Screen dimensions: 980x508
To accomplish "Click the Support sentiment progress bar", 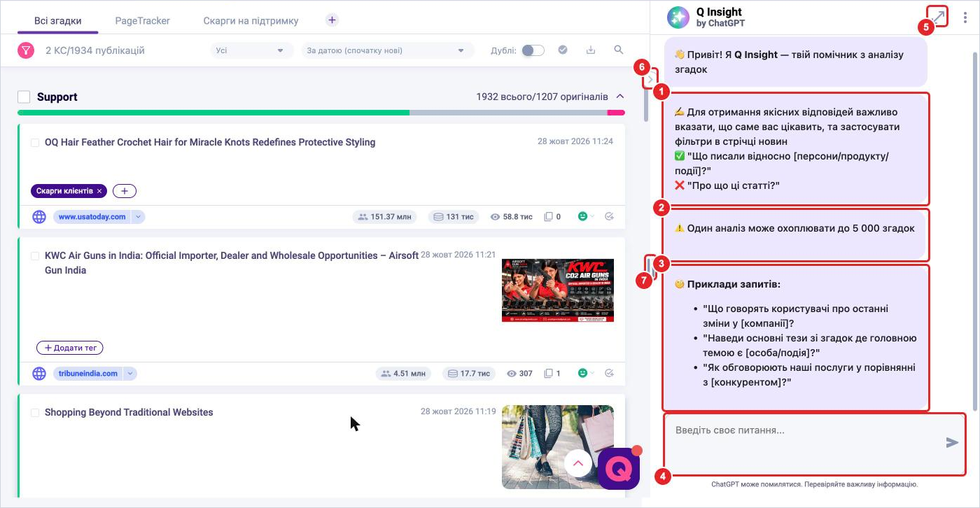I will (321, 112).
